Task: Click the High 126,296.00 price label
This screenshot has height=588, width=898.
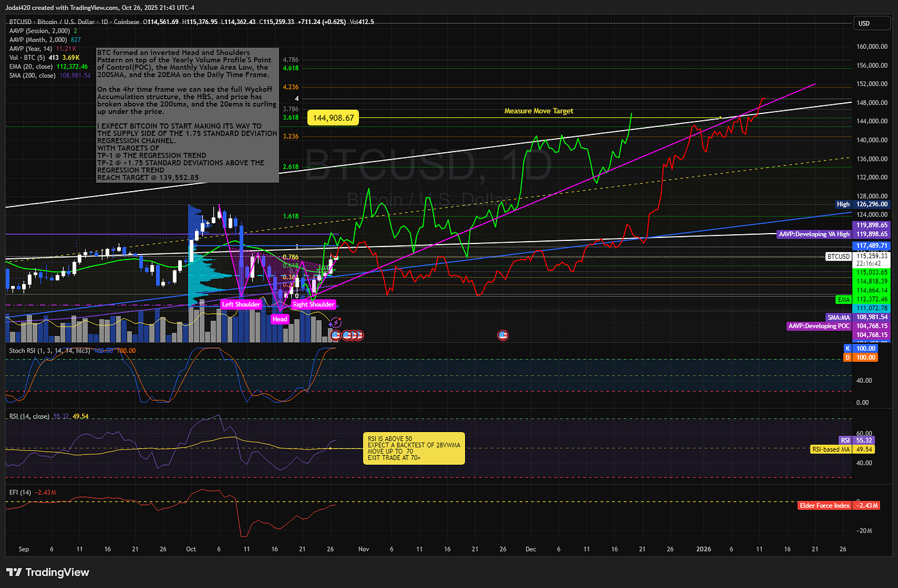Action: [x=862, y=204]
